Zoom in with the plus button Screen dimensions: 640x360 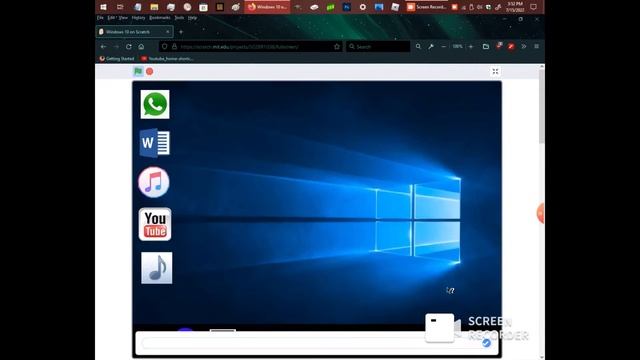471,47
